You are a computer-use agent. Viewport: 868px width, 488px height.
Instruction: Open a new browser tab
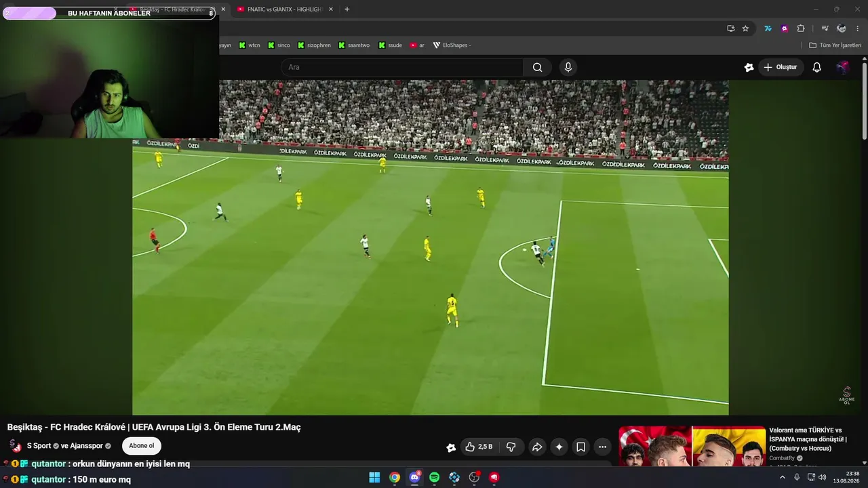pos(347,9)
